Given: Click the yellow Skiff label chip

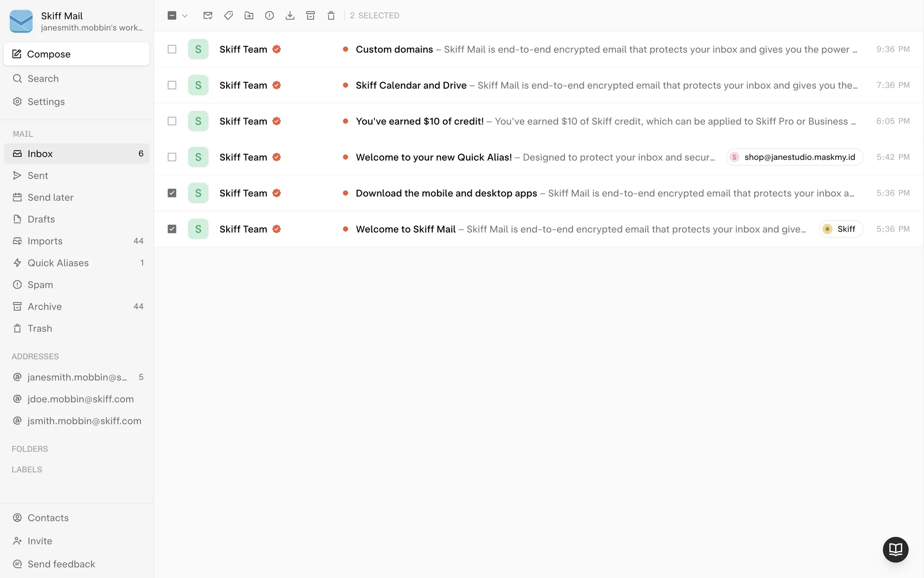Looking at the screenshot, I should (841, 229).
